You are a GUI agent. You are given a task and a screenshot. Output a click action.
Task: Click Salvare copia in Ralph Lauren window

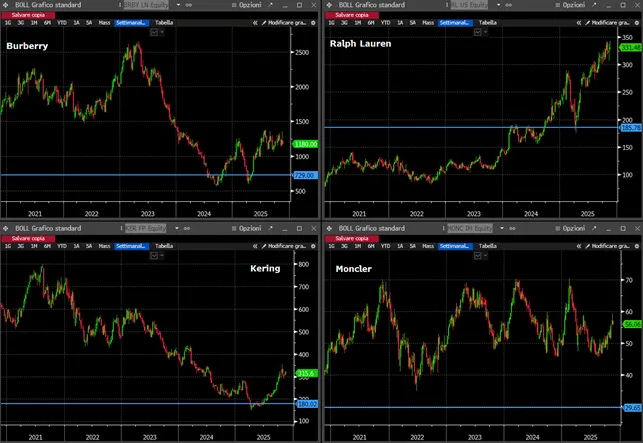351,15
